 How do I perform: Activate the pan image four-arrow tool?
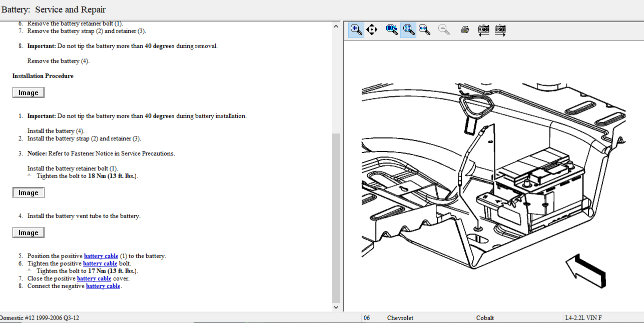372,29
